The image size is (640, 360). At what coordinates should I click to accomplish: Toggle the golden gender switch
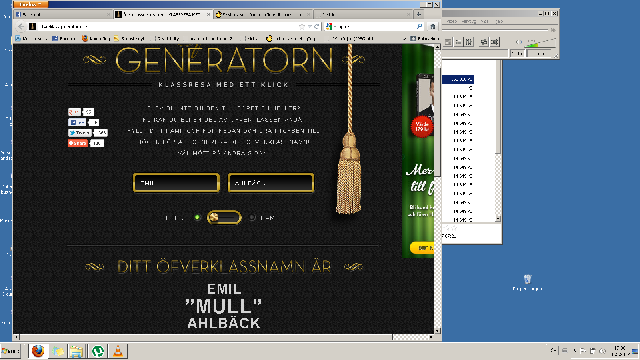(224, 218)
